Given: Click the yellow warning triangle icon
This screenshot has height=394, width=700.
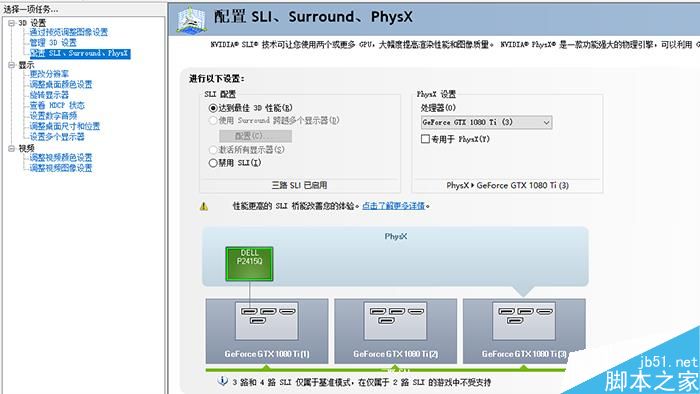Looking at the screenshot, I should [x=204, y=206].
